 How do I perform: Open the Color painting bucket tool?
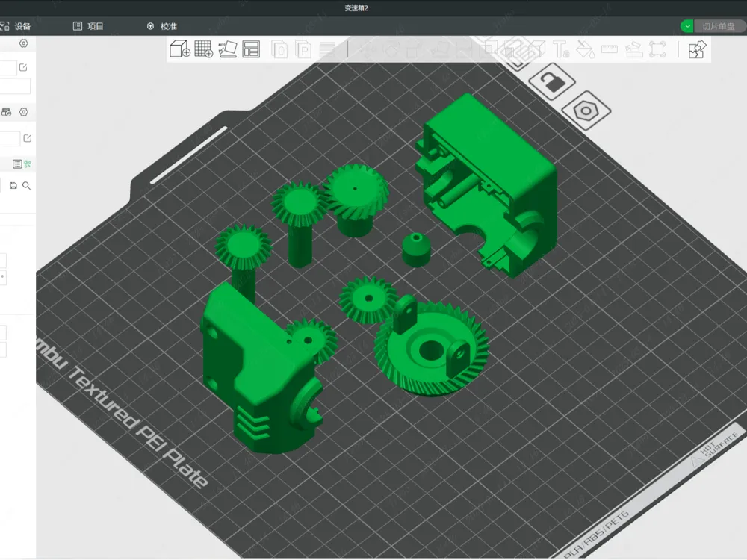tap(585, 49)
